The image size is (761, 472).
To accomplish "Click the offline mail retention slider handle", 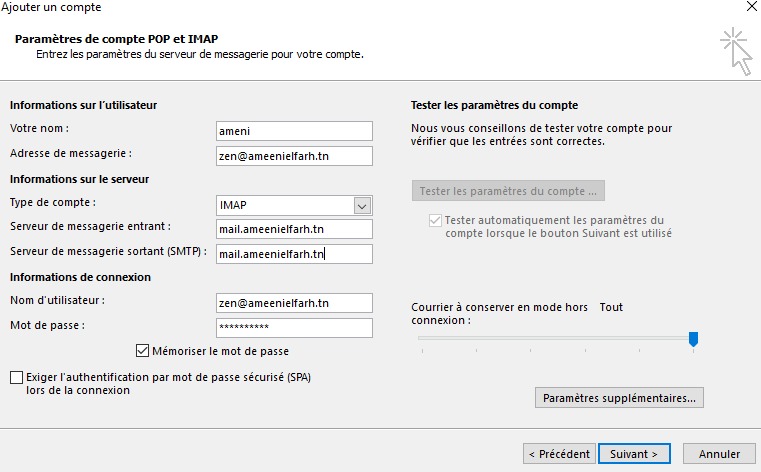I will (x=693, y=339).
